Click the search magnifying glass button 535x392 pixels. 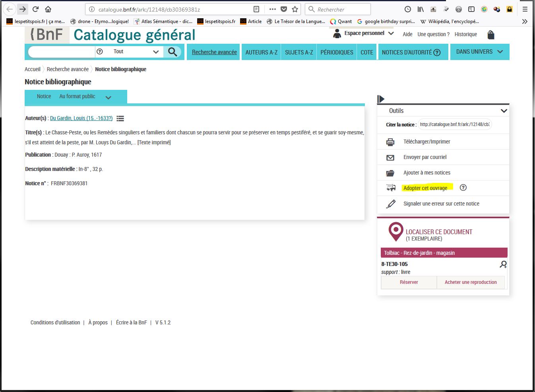(x=173, y=52)
